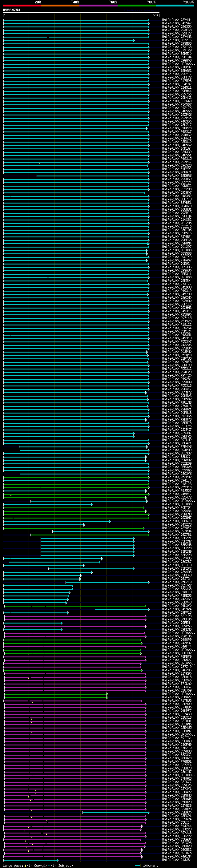Select the UniRef100_B2BL48 label
This screenshot has width=197, height=868.
point(177,575)
